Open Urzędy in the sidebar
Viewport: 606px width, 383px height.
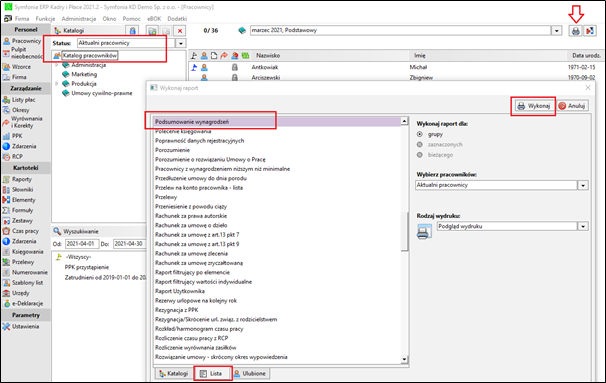16,293
